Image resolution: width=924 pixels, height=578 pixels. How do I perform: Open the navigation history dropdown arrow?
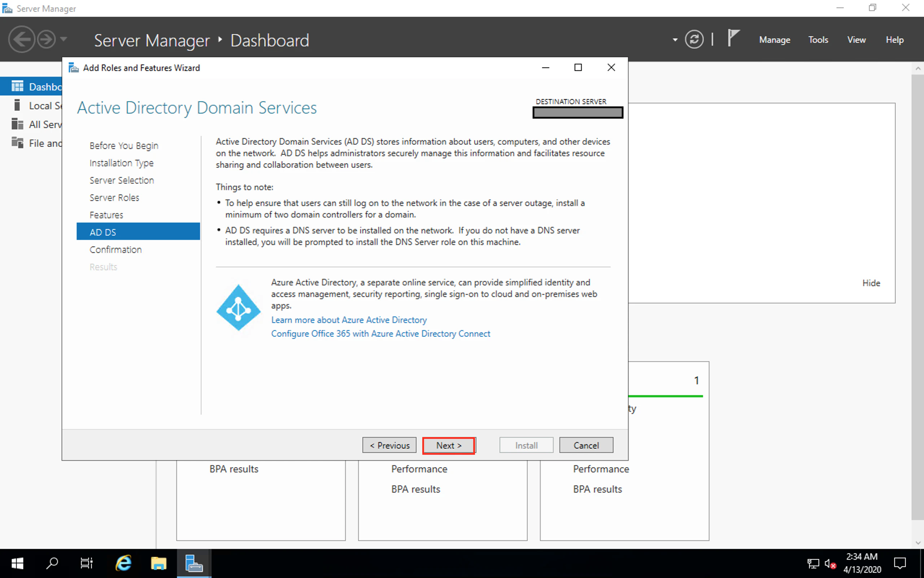coord(64,39)
